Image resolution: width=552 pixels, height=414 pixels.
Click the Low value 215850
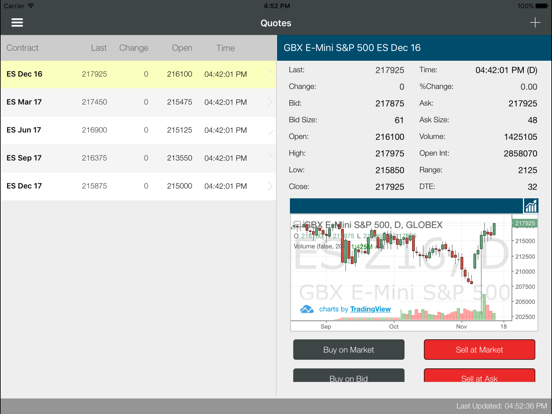390,170
